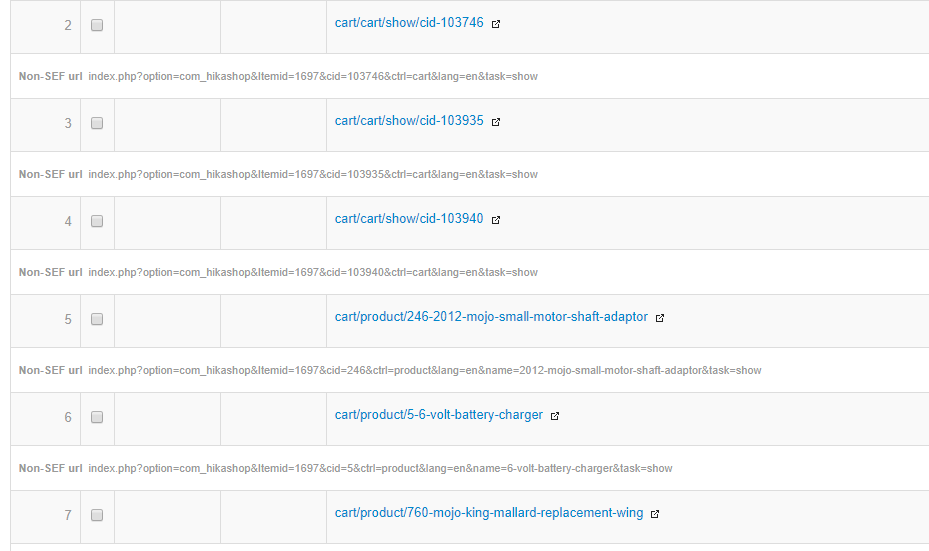The image size is (929, 551).
Task: Check the checkbox for row 2
Action: pos(97,25)
